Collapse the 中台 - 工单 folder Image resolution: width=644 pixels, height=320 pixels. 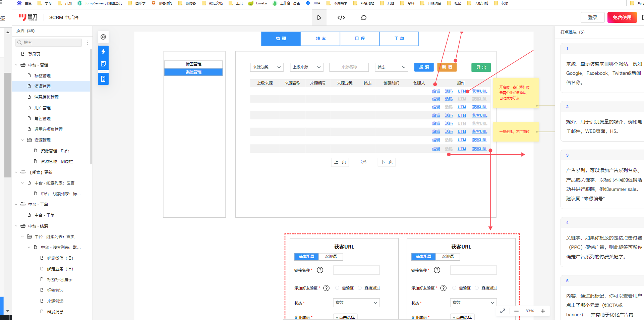16,204
